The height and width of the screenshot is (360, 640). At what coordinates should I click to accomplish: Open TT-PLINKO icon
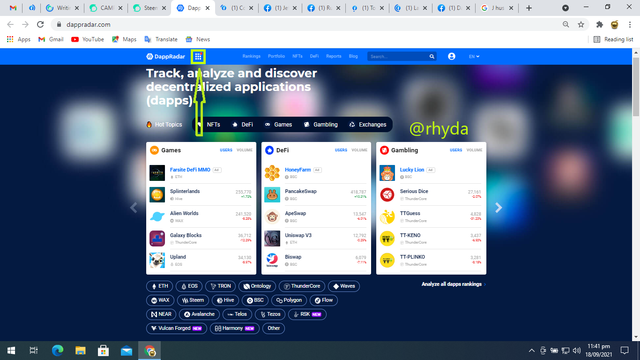387,260
